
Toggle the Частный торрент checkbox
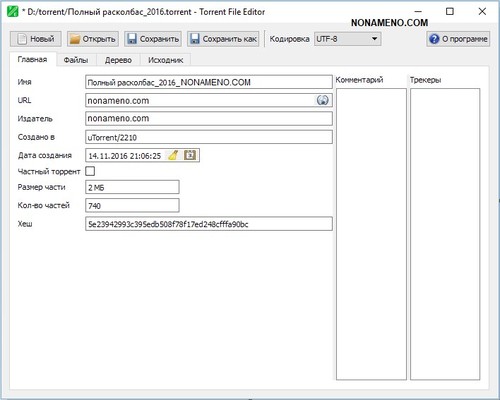click(x=90, y=171)
